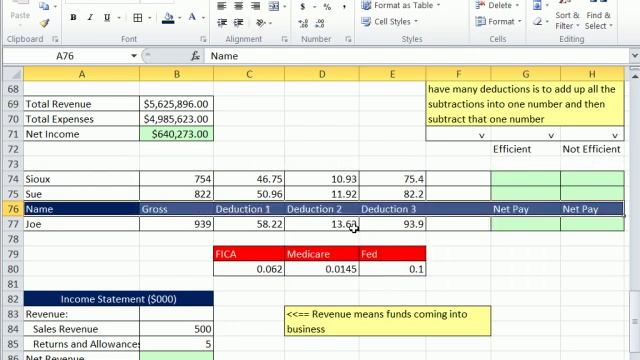The height and width of the screenshot is (360, 640).
Task: Click the Fill down icon
Action: coord(537,5)
